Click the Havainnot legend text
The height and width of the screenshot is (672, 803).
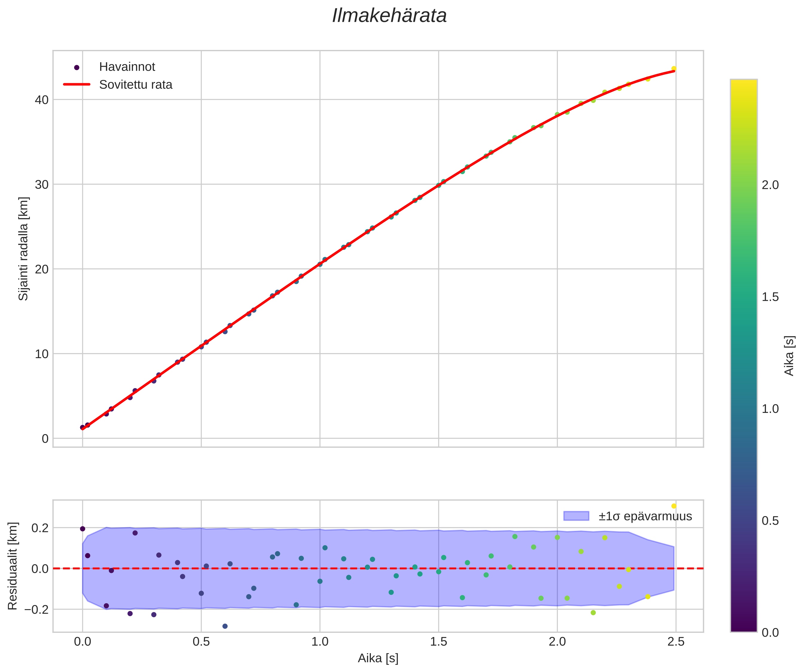127,67
